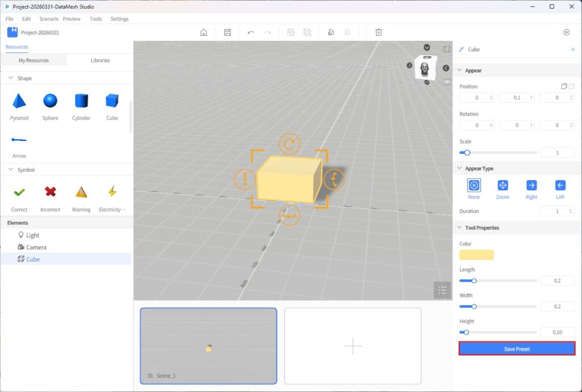Add the Warning symbol icon
This screenshot has width=582, height=392.
[81, 192]
